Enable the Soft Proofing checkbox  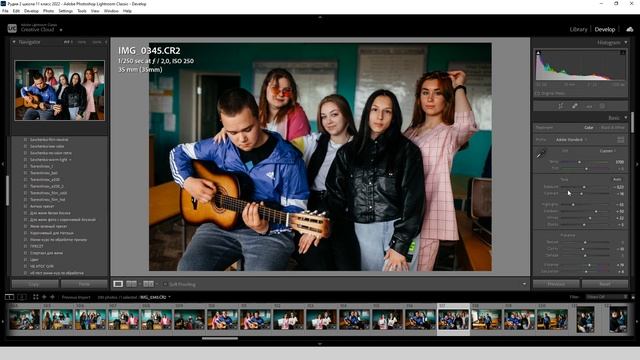pyautogui.click(x=165, y=284)
